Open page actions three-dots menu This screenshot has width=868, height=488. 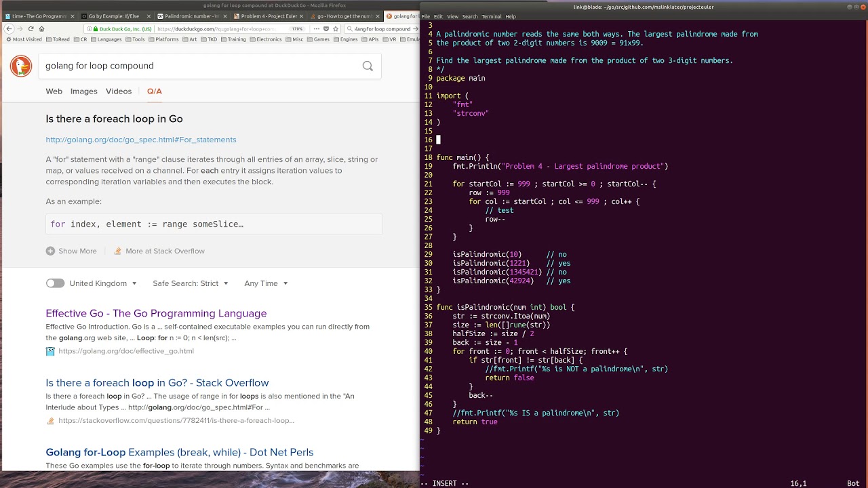317,29
